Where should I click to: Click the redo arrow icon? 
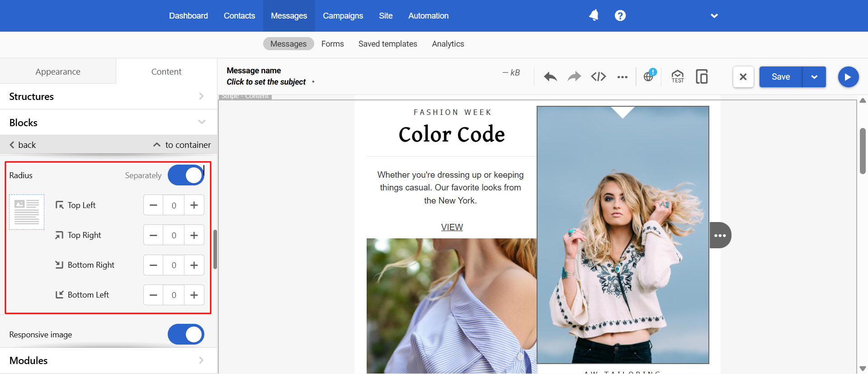click(x=574, y=77)
